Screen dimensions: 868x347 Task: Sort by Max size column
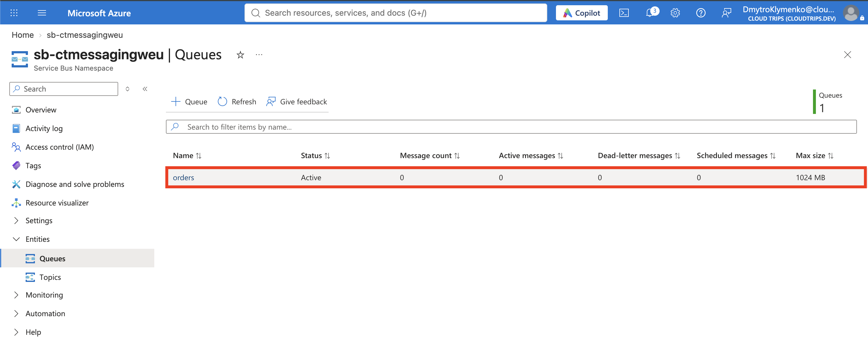click(x=814, y=155)
